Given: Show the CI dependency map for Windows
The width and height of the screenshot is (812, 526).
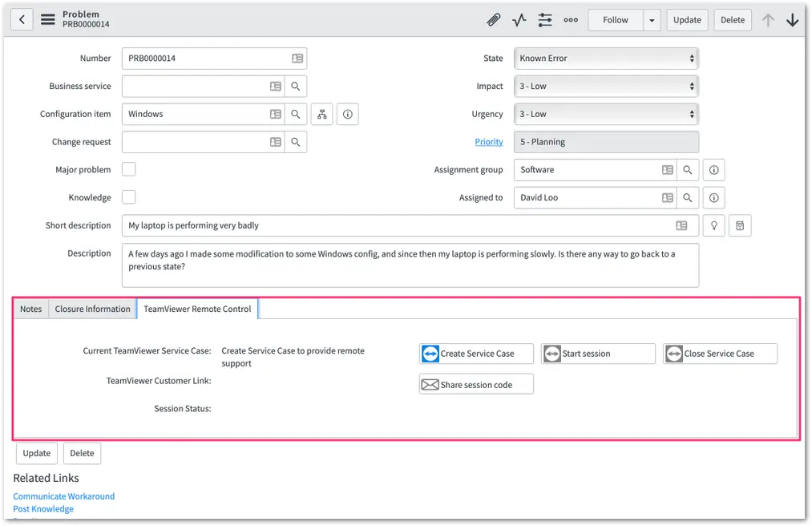Looking at the screenshot, I should point(322,114).
